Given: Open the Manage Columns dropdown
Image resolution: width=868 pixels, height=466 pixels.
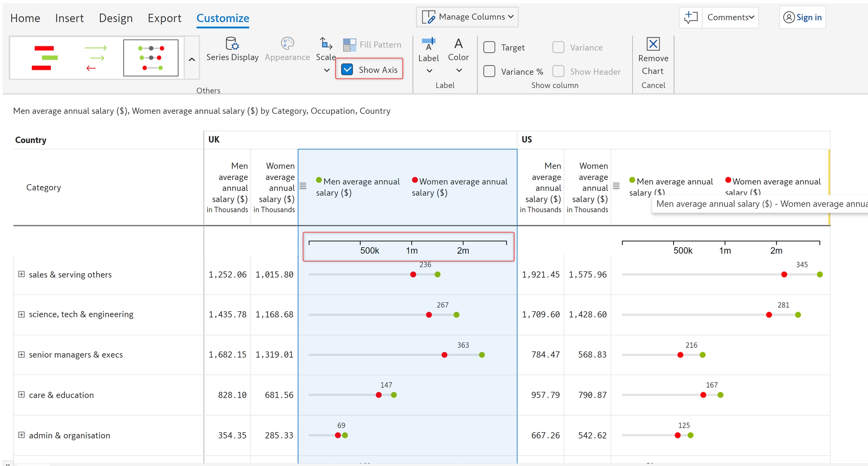Looking at the screenshot, I should [x=467, y=17].
